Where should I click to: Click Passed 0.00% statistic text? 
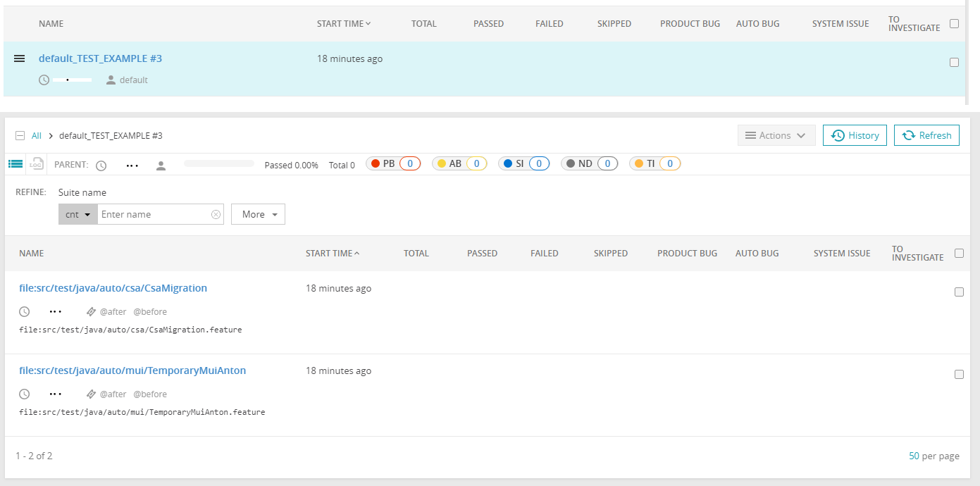pyautogui.click(x=291, y=166)
